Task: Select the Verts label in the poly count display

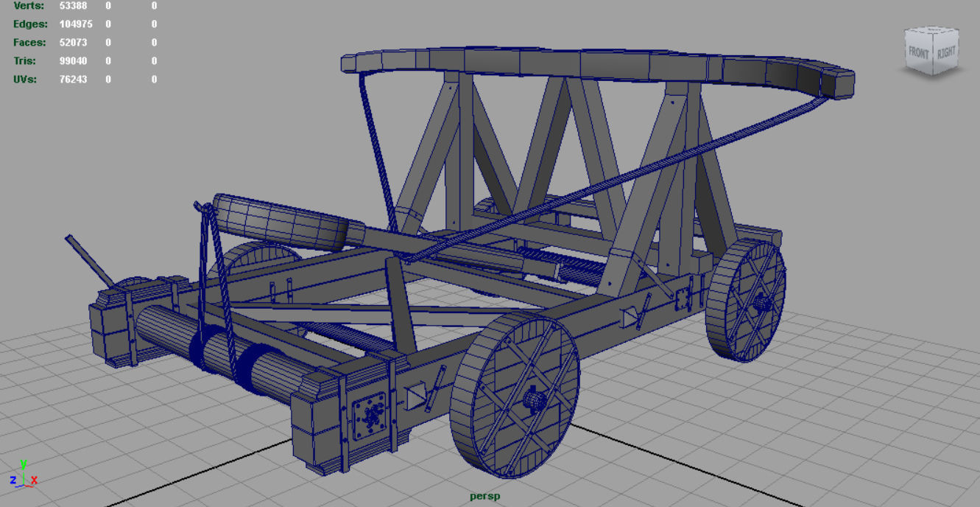Action: (29, 6)
